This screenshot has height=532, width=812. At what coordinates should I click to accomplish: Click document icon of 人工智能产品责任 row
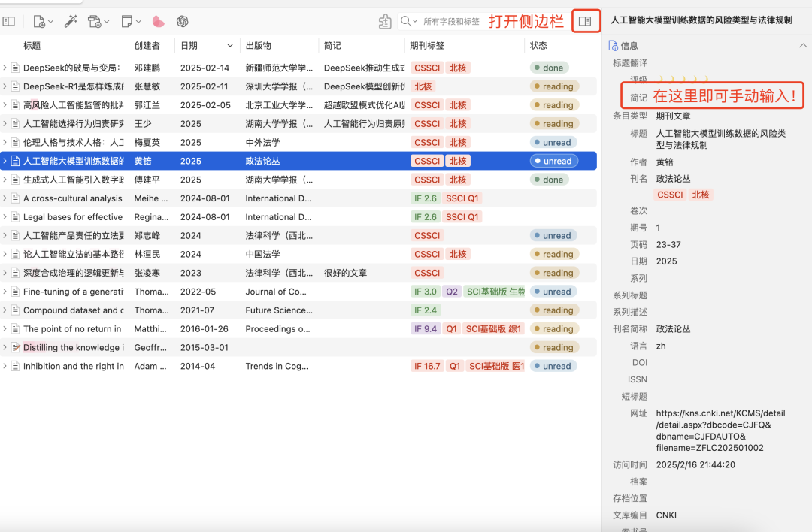[x=16, y=235]
